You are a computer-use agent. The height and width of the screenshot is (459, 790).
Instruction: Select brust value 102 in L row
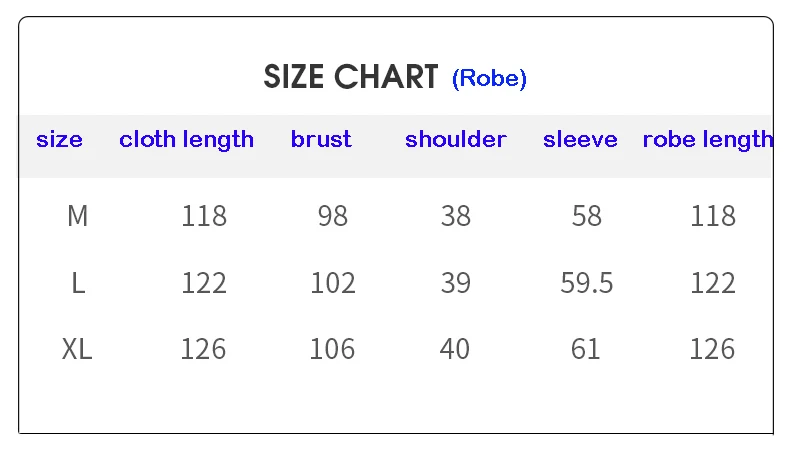tap(332, 283)
